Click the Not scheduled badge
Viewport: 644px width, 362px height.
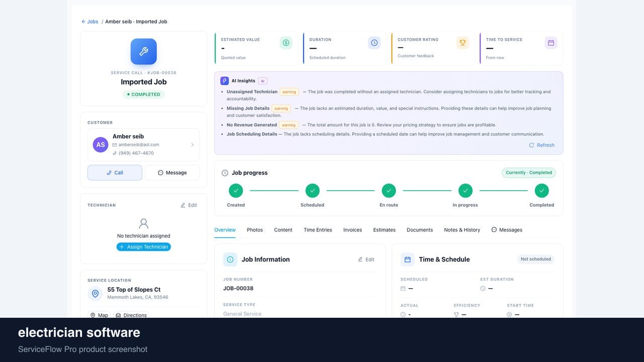536,259
